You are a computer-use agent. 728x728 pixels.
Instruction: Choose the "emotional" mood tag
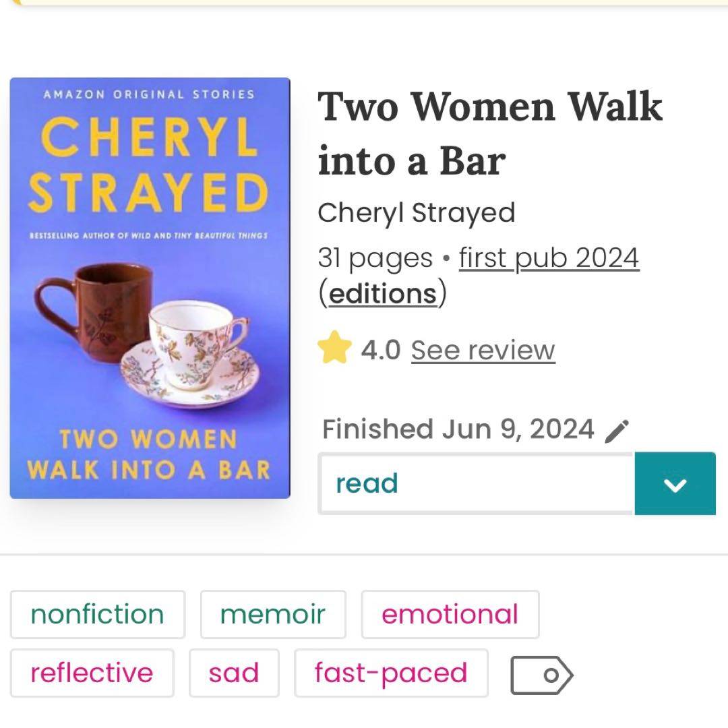450,614
